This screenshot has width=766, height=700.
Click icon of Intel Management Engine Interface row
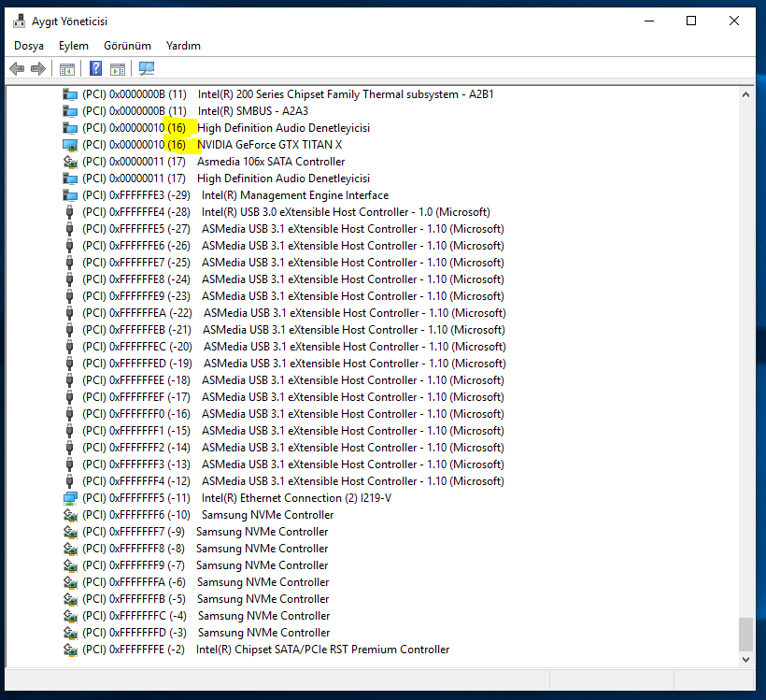click(70, 195)
